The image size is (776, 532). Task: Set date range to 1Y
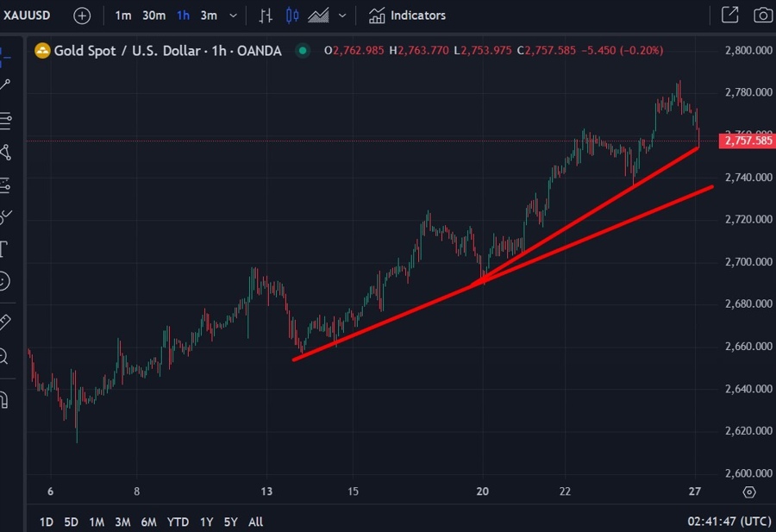click(x=206, y=522)
